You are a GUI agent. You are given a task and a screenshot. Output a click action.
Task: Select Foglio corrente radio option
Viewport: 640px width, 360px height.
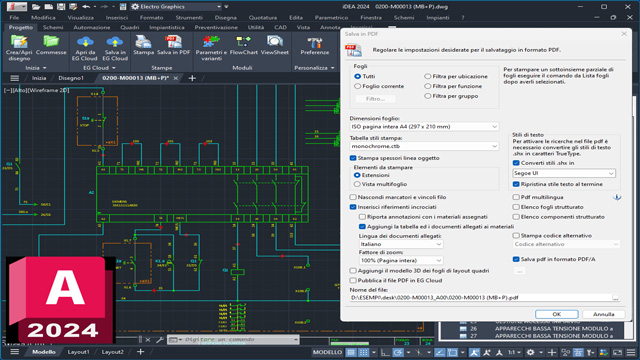coord(358,86)
